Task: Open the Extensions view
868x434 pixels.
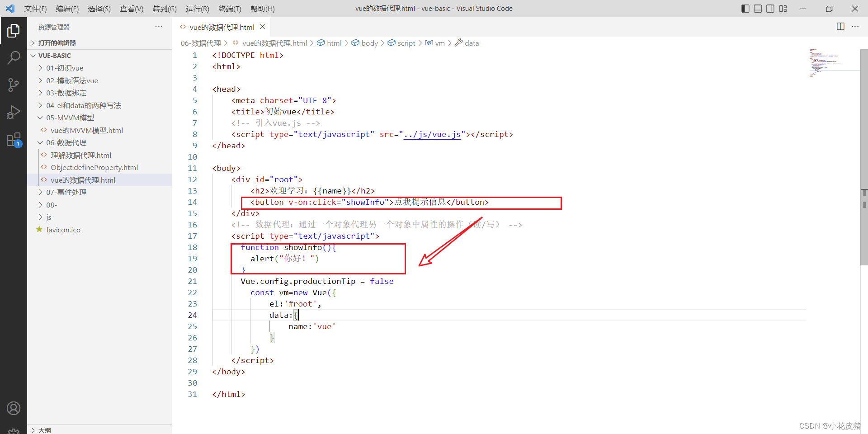Action: (x=14, y=139)
